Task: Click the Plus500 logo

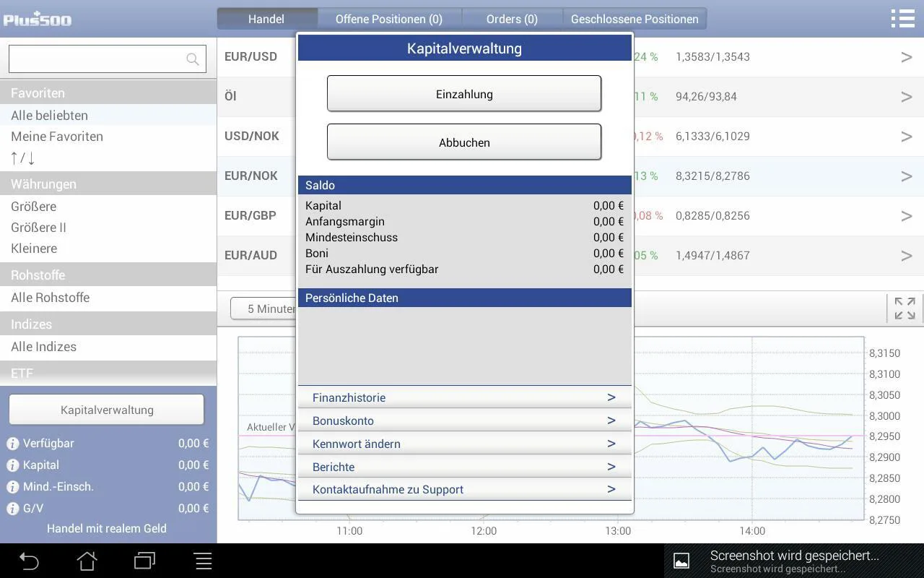Action: coord(38,18)
